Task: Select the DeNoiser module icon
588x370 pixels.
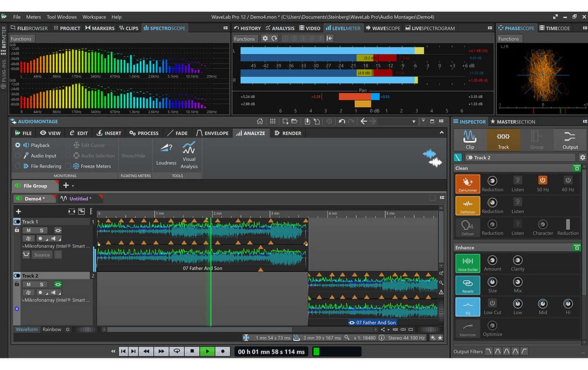Action: tap(467, 205)
